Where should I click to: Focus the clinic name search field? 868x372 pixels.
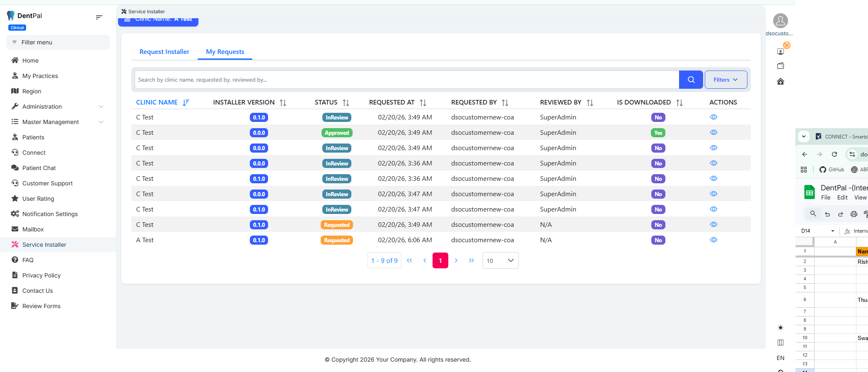pos(406,80)
